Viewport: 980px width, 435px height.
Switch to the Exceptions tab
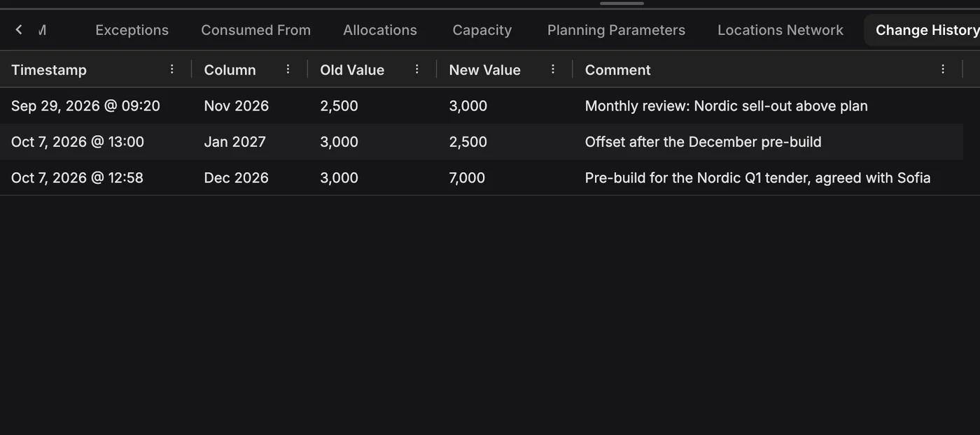coord(132,30)
